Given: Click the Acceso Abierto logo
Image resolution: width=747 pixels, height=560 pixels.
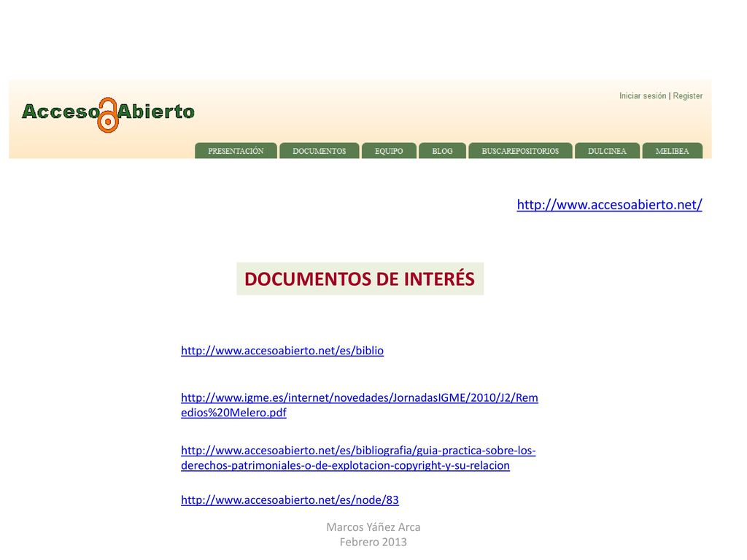Looking at the screenshot, I should pos(108,114).
